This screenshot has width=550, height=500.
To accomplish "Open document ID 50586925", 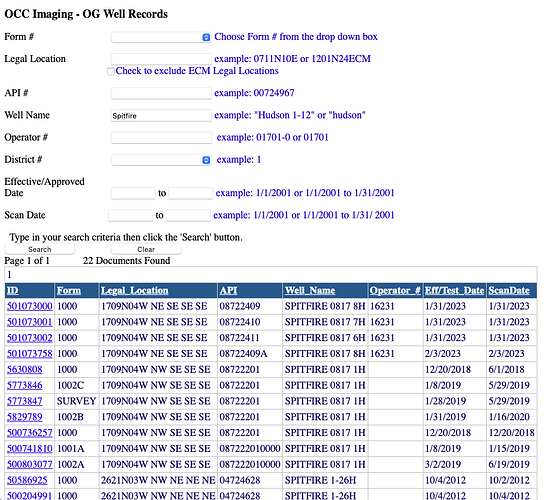I will pos(27,480).
